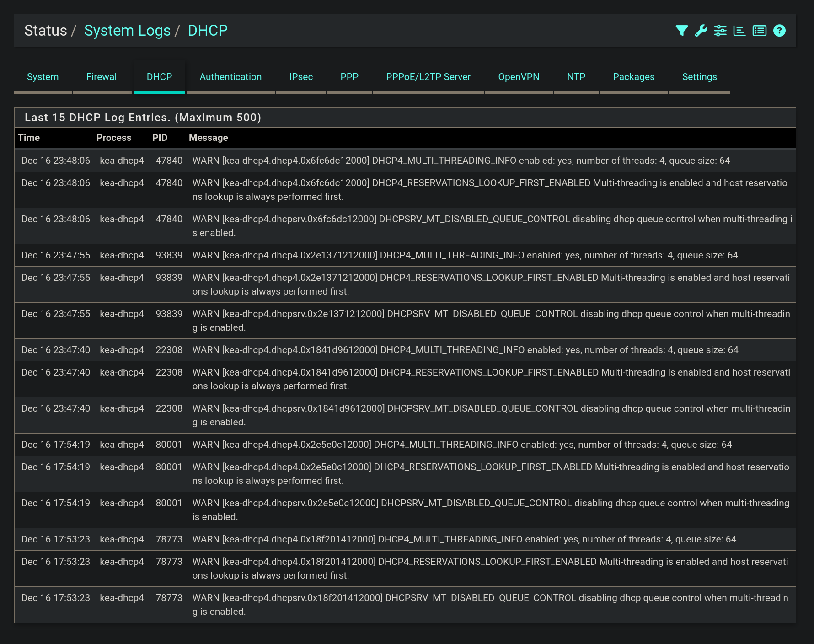Open the NTP tab
This screenshot has width=814, height=644.
pos(576,77)
